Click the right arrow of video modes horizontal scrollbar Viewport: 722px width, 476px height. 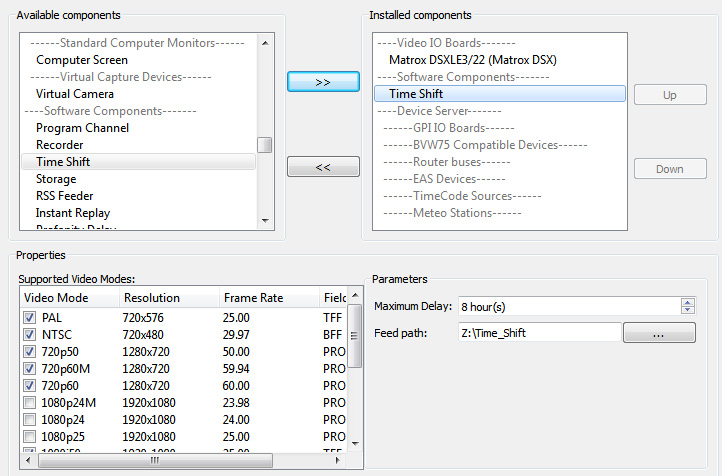pyautogui.click(x=338, y=460)
